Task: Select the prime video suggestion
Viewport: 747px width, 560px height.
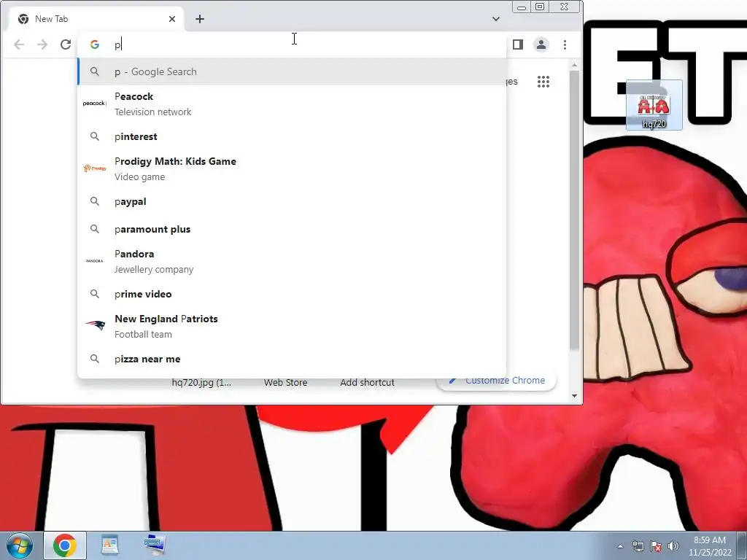Action: tap(292, 294)
